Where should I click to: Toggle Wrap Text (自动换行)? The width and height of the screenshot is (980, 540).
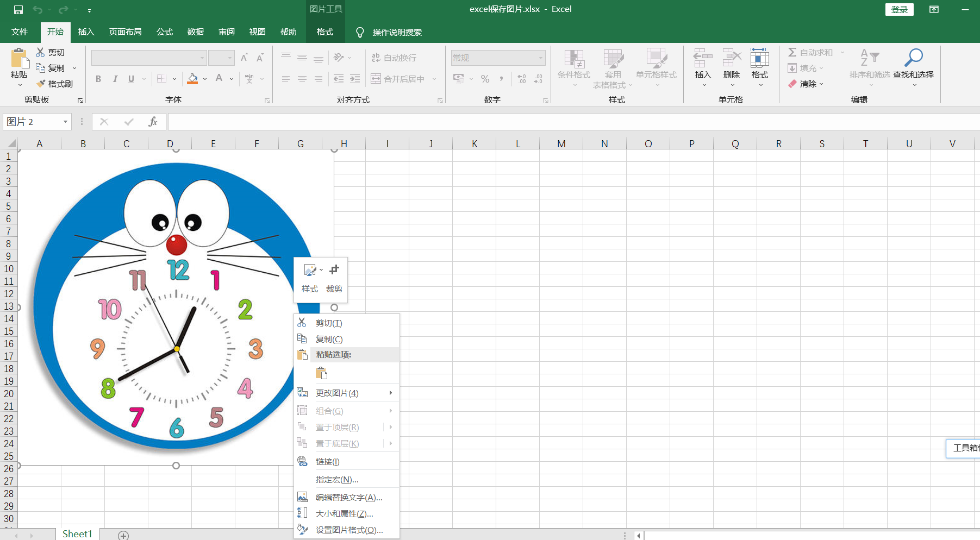click(394, 58)
